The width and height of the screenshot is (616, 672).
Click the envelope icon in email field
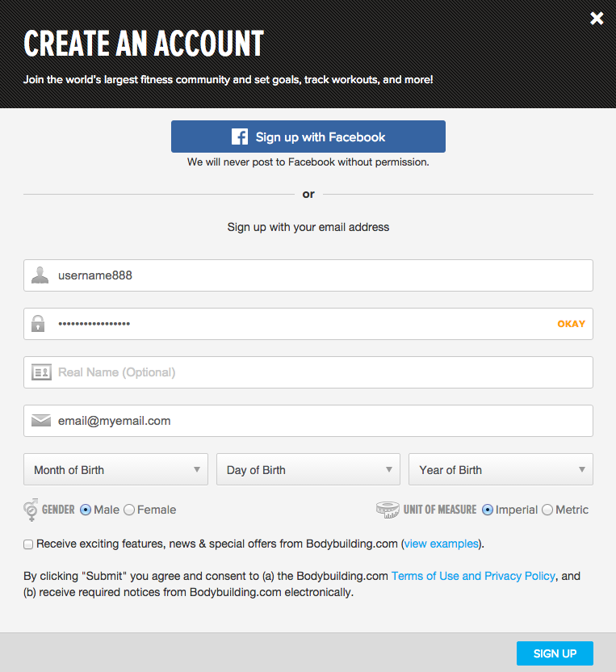pyautogui.click(x=40, y=421)
